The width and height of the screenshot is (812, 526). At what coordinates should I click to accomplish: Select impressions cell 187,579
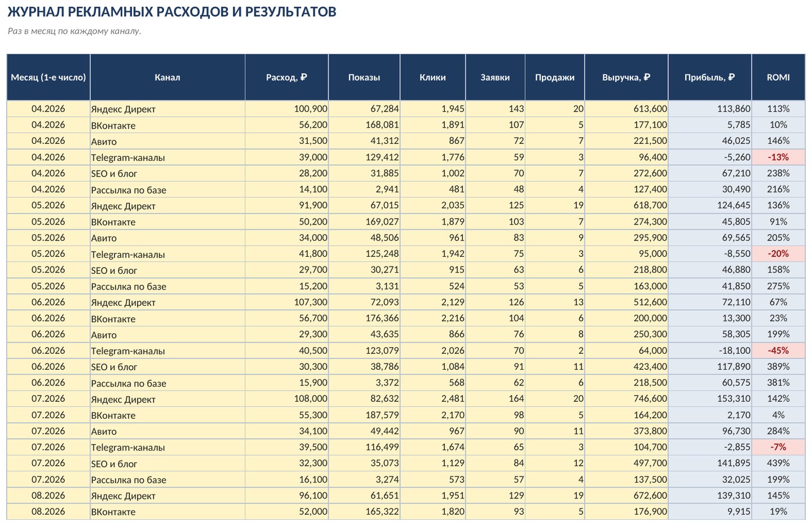364,415
